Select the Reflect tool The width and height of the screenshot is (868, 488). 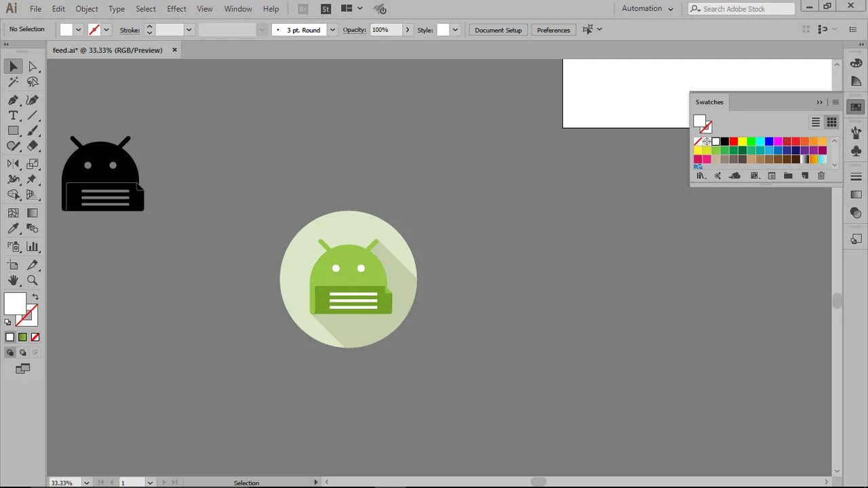14,164
